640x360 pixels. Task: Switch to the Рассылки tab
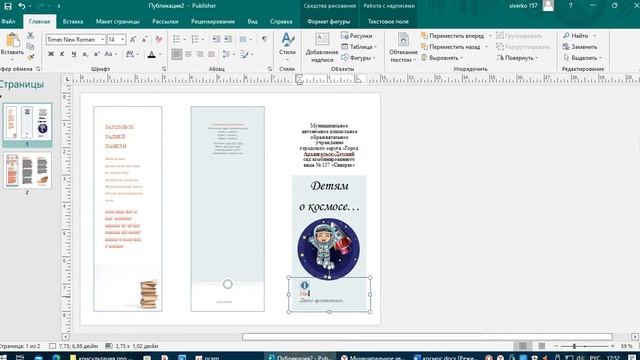(165, 22)
